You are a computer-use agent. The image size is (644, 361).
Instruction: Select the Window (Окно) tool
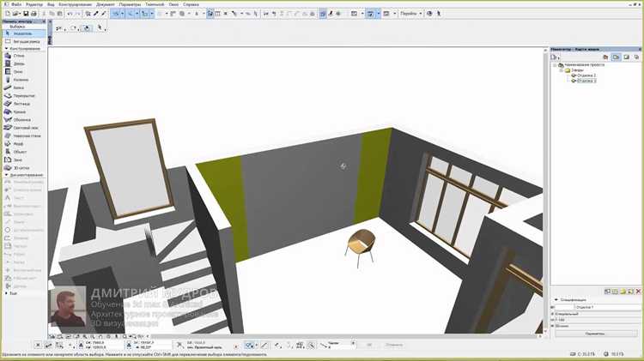tap(24, 71)
